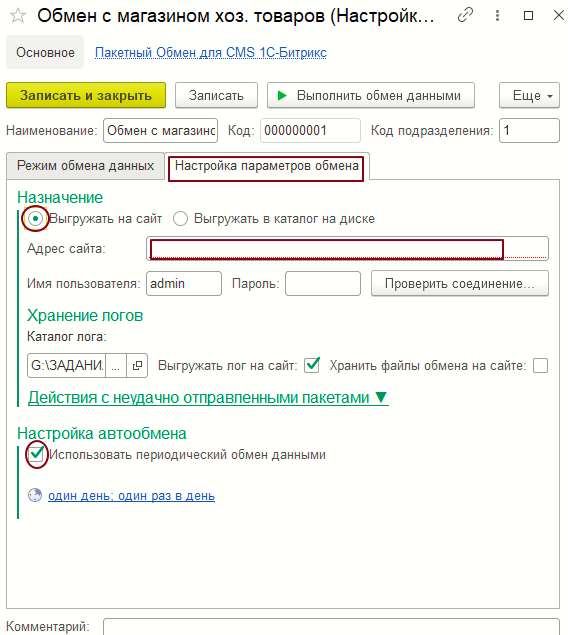
Task: Click the schedule clock icon
Action: click(x=35, y=495)
